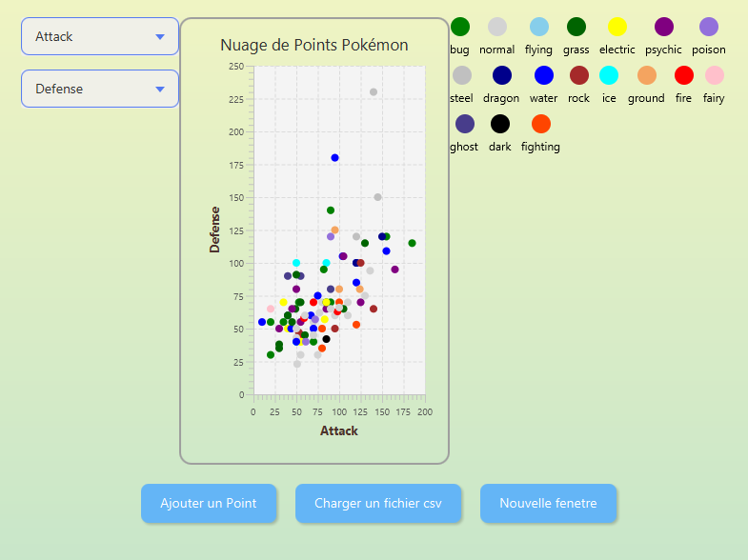Screen dimensions: 748x560
Task: Click the normal type legend circle
Action: tap(497, 27)
